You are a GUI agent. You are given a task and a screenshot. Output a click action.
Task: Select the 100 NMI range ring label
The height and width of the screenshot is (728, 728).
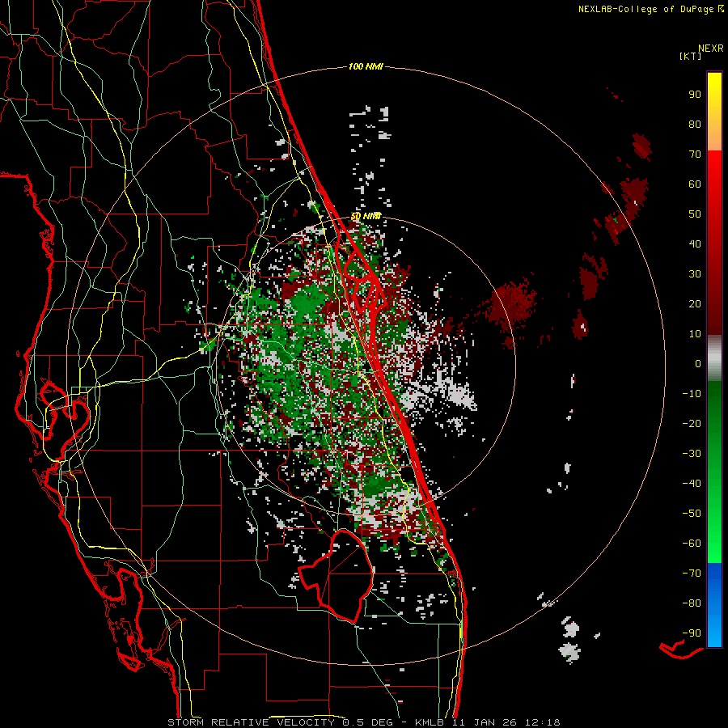tap(366, 67)
